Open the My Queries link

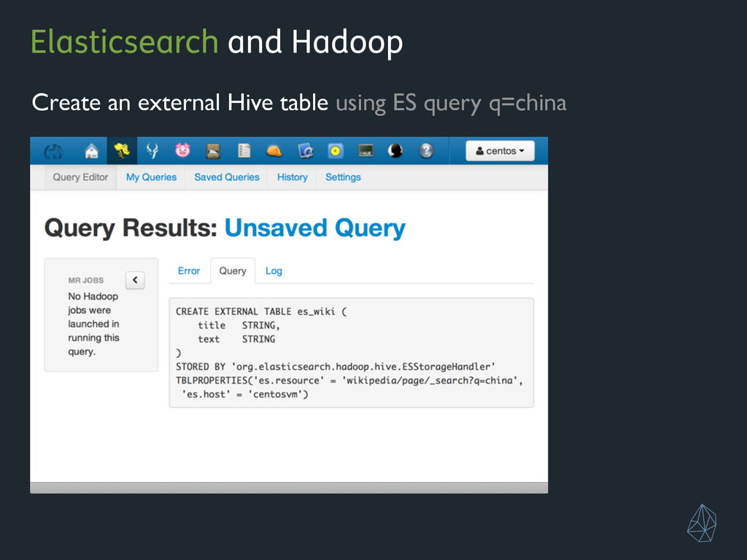[151, 177]
